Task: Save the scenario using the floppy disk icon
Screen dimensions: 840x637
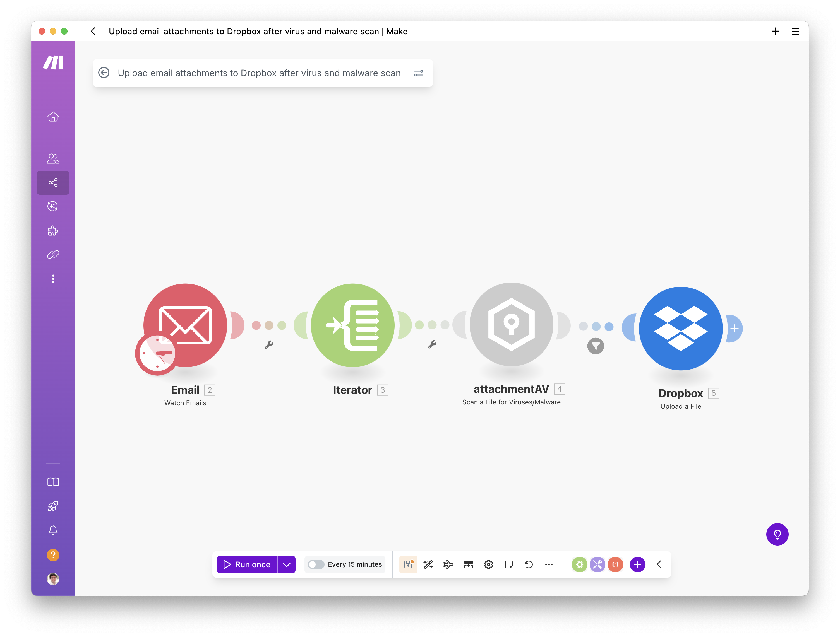Action: 408,564
